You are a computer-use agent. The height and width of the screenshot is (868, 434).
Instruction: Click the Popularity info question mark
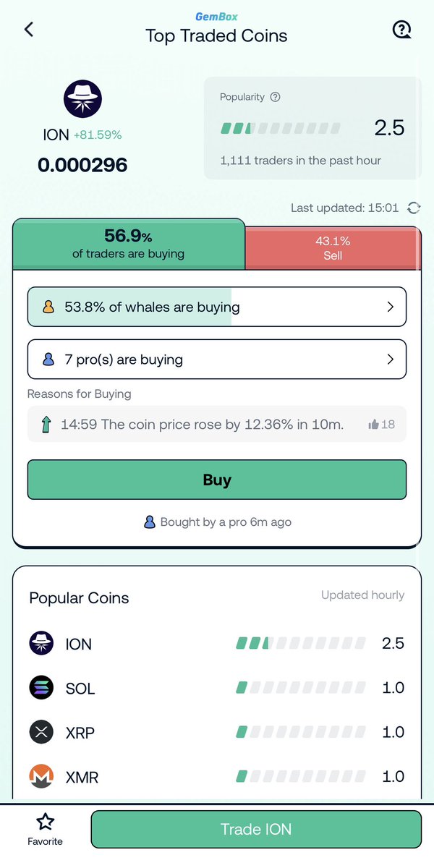pyautogui.click(x=275, y=97)
